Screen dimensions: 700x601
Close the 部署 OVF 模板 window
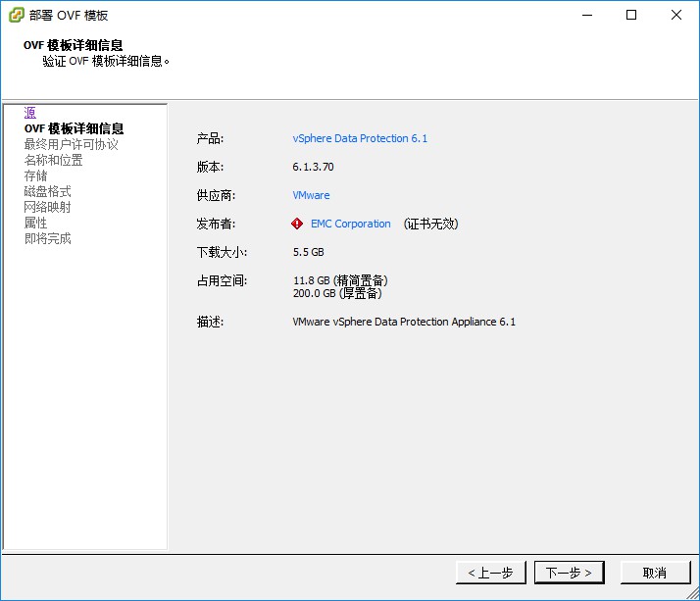(x=676, y=15)
